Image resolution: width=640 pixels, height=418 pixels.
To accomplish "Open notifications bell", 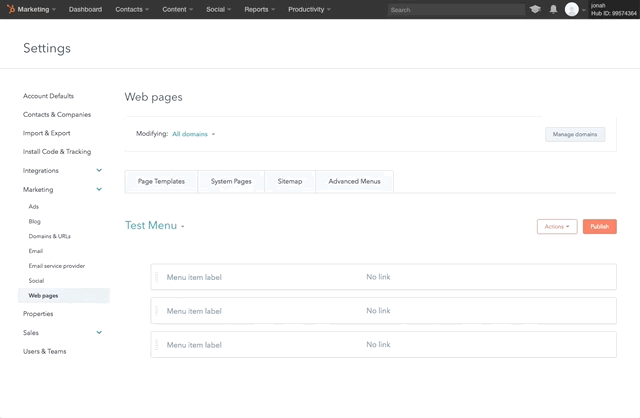I will click(x=553, y=9).
